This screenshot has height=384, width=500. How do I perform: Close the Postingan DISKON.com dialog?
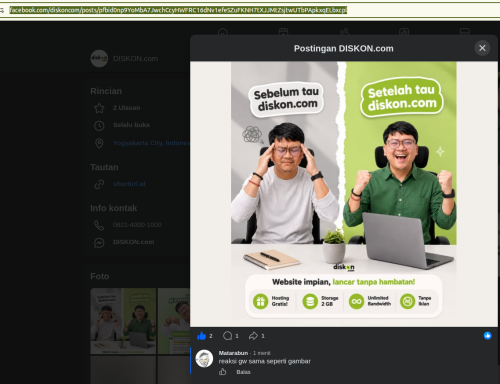click(482, 48)
